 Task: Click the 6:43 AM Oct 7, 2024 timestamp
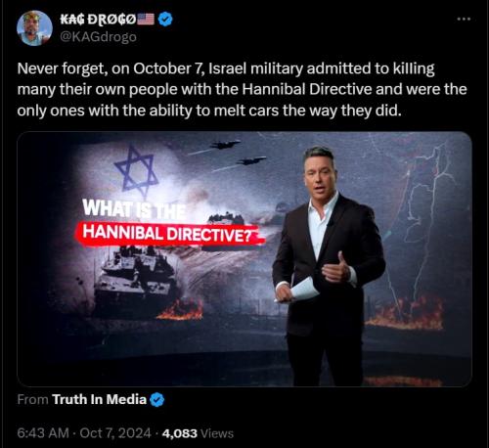[x=84, y=433]
